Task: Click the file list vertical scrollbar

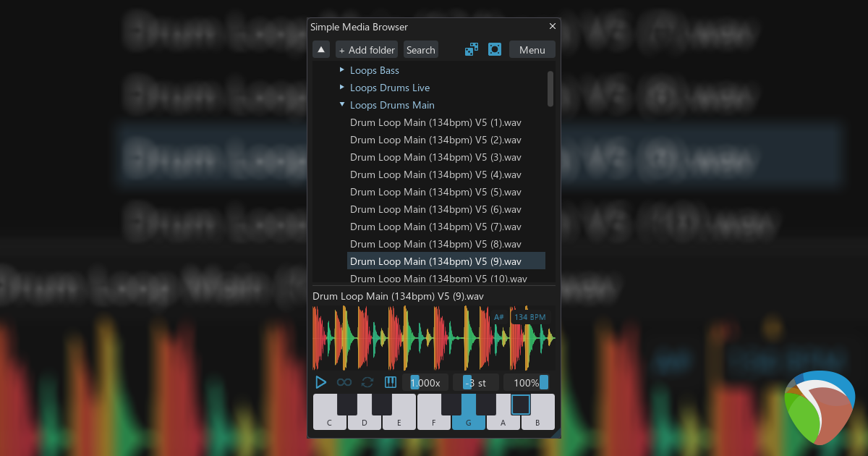Action: point(550,88)
